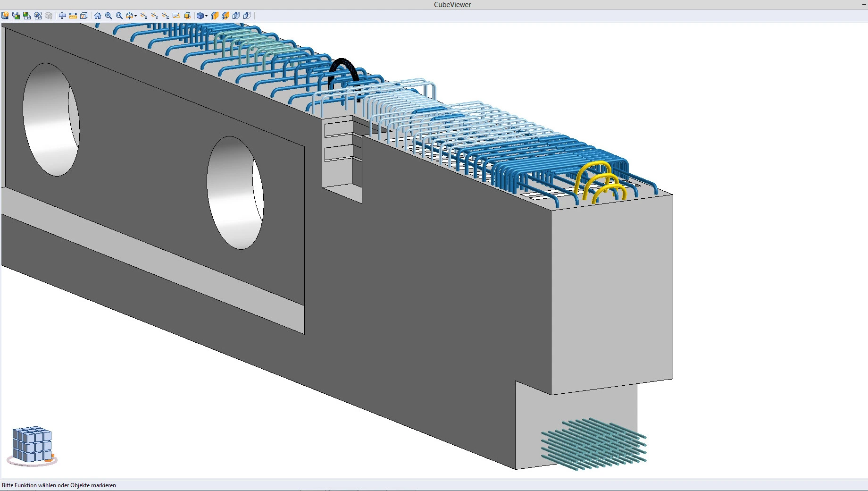
Task: Click the rotate around X axis icon
Action: tap(144, 16)
